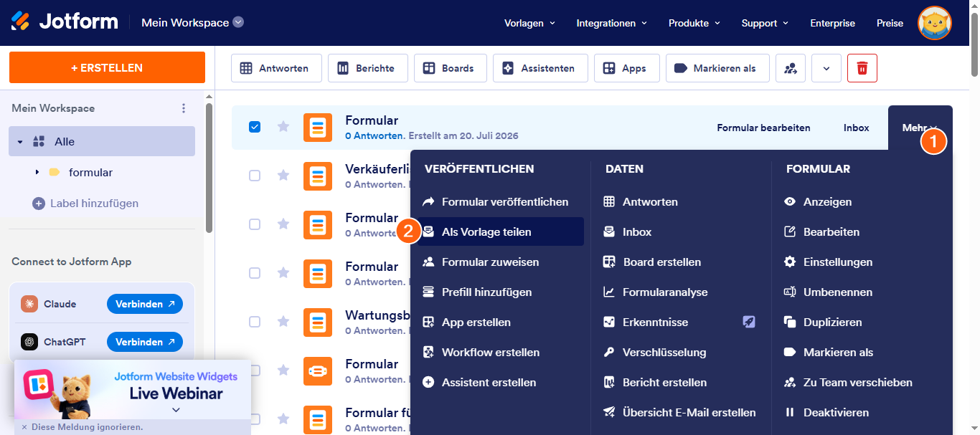Choose Zu Team verschieben menu entry
Image resolution: width=980 pixels, height=435 pixels.
click(862, 383)
